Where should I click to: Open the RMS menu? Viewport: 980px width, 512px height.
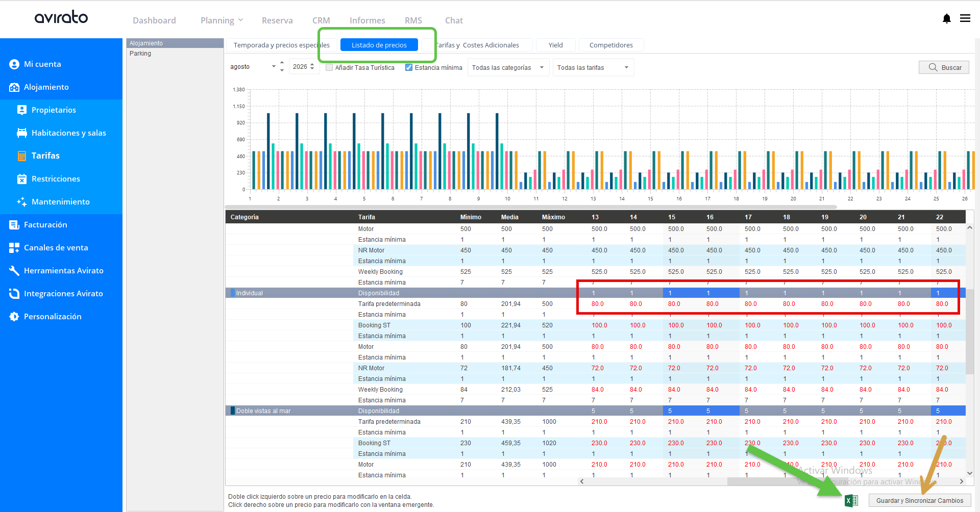[x=413, y=20]
